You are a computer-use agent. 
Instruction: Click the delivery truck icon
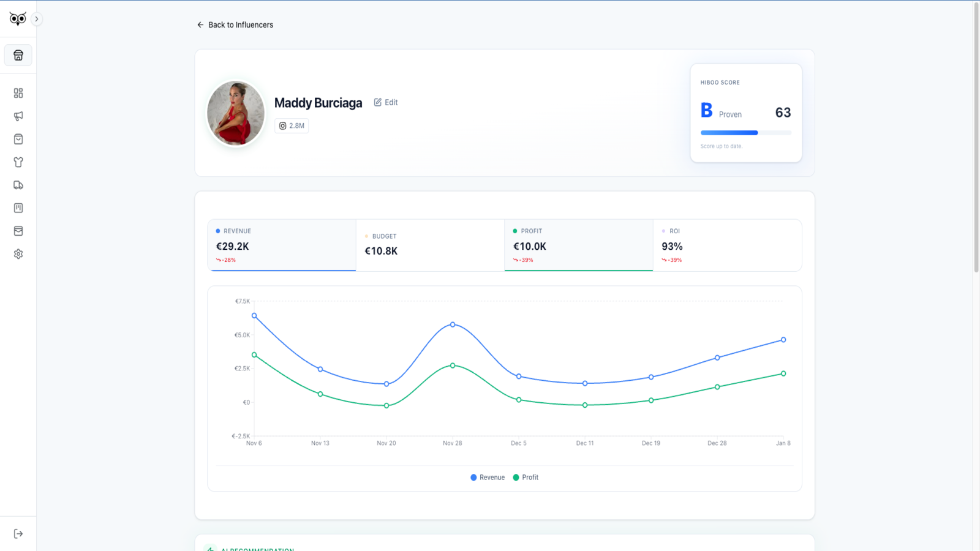coord(18,184)
